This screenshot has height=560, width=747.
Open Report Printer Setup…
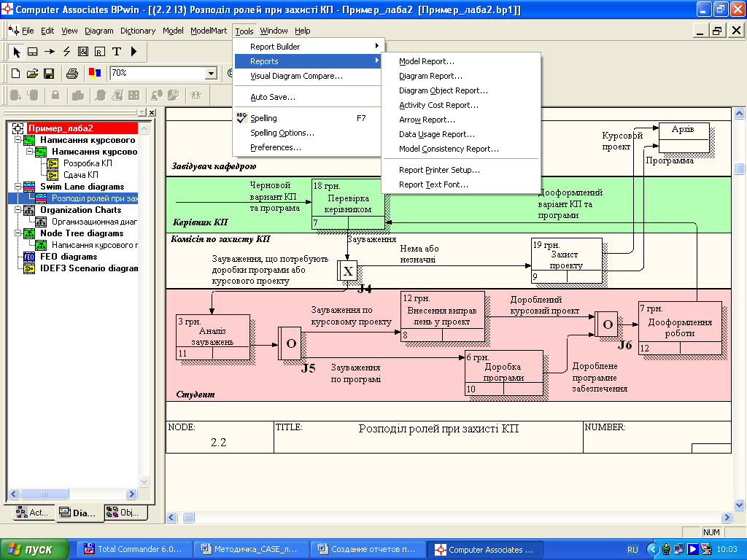click(x=439, y=170)
